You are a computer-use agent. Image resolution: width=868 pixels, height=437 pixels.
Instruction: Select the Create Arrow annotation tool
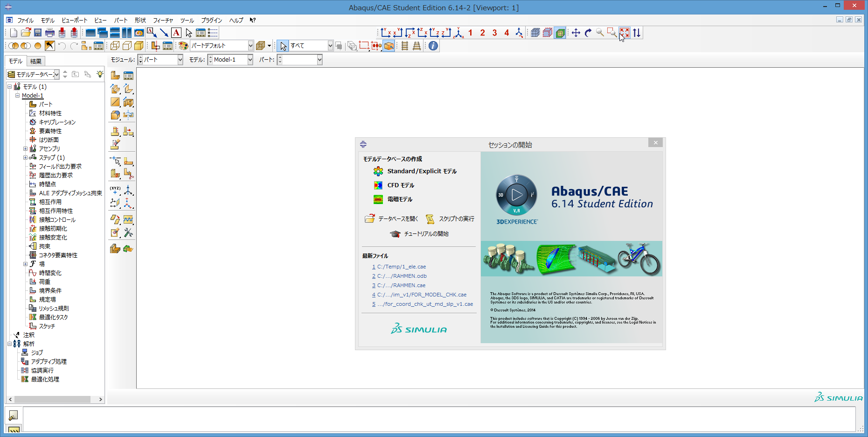(164, 33)
